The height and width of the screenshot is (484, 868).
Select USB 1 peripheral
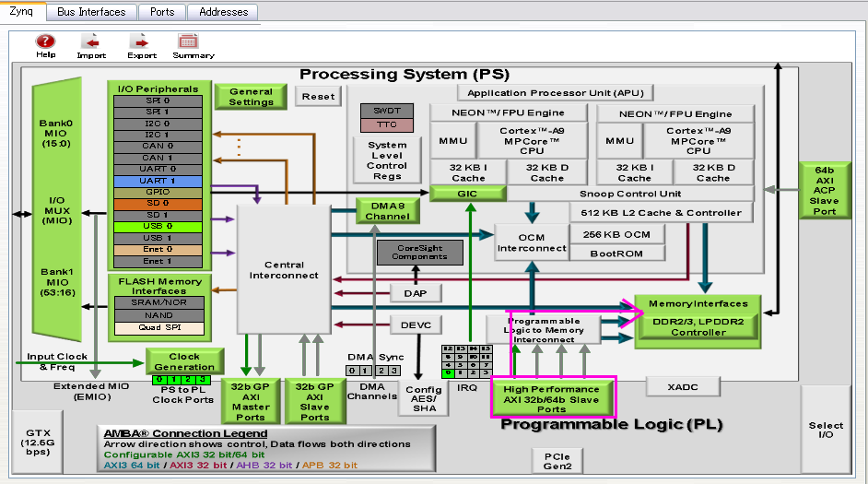point(158,238)
